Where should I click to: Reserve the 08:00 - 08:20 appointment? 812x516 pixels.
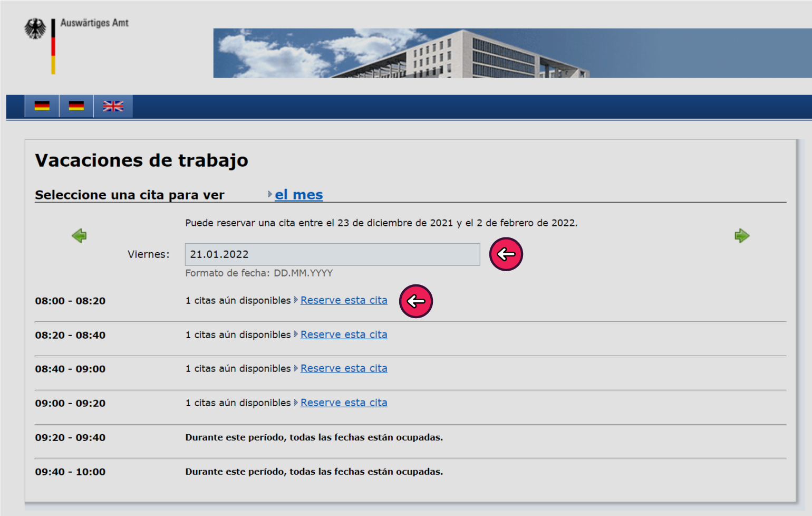344,300
